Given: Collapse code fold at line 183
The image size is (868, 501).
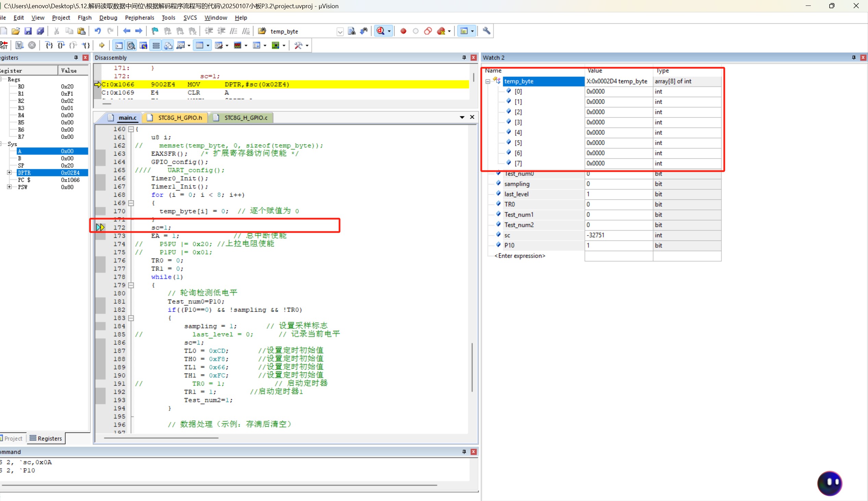Looking at the screenshot, I should tap(131, 318).
